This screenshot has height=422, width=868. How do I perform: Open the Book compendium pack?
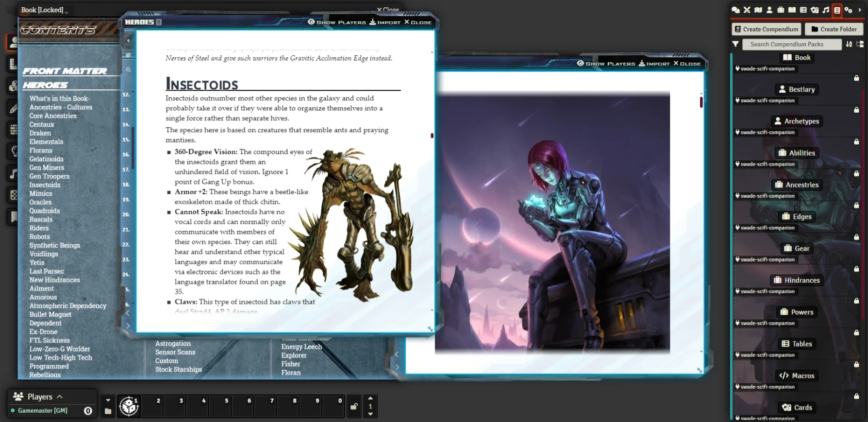(x=797, y=58)
